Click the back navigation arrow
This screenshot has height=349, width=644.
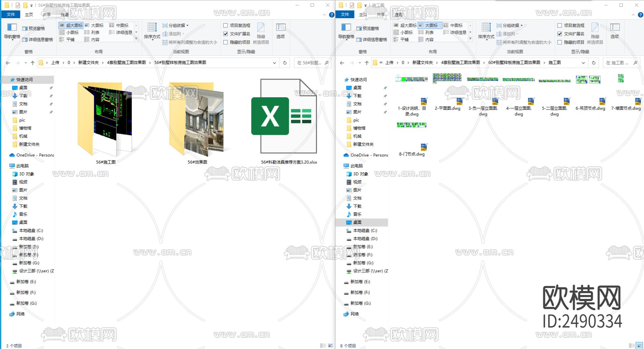[8, 63]
